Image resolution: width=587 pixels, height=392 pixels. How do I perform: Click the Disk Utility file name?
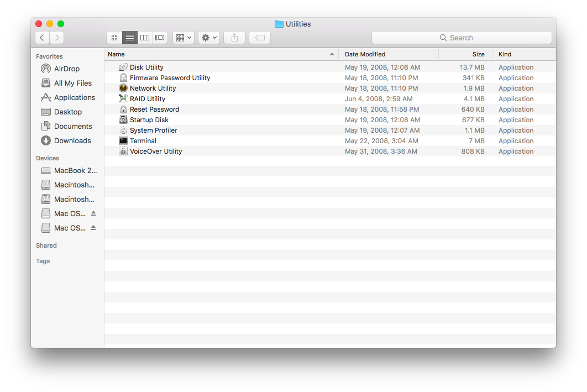(x=146, y=67)
